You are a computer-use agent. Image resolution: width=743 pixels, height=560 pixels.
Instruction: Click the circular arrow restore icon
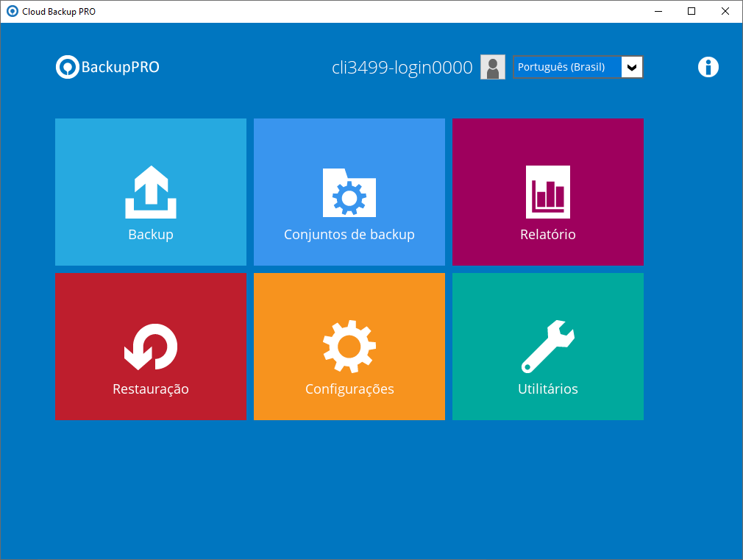point(151,347)
